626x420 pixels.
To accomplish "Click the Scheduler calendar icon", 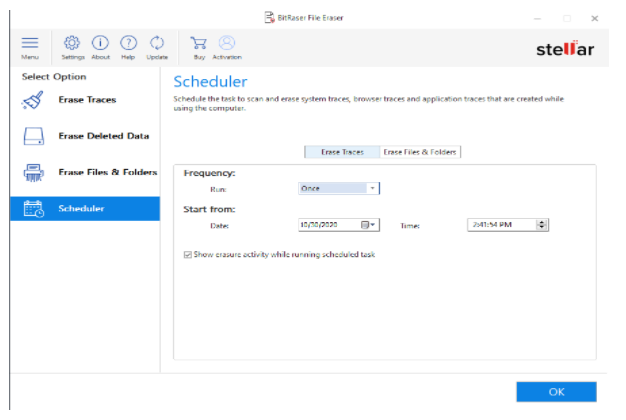I will 34,209.
